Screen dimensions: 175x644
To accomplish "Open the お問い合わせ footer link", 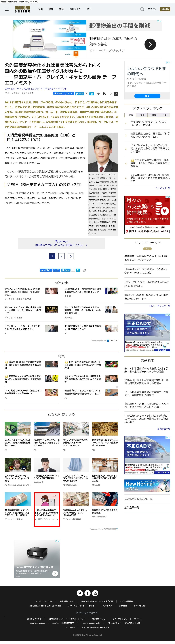I will click(139, 605).
